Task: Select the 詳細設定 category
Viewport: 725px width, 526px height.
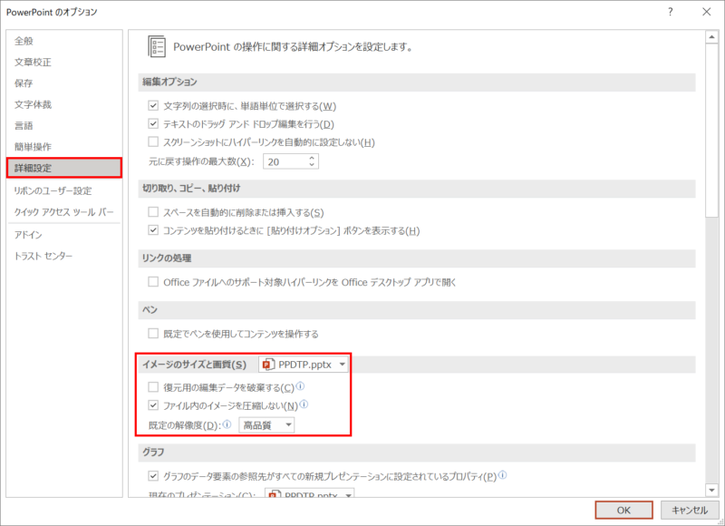Action: (64, 168)
